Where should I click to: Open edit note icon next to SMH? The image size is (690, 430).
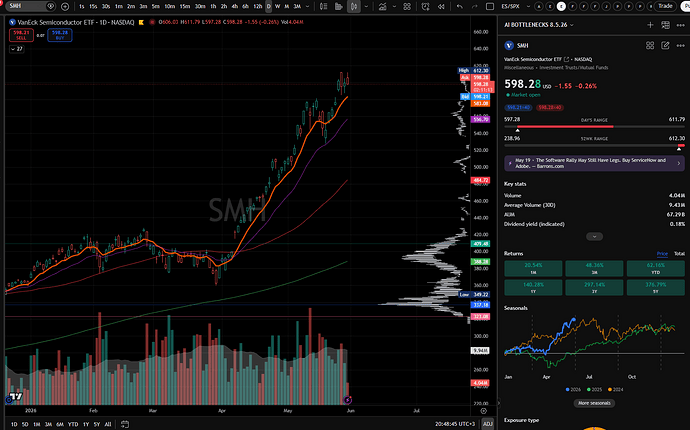coord(665,45)
